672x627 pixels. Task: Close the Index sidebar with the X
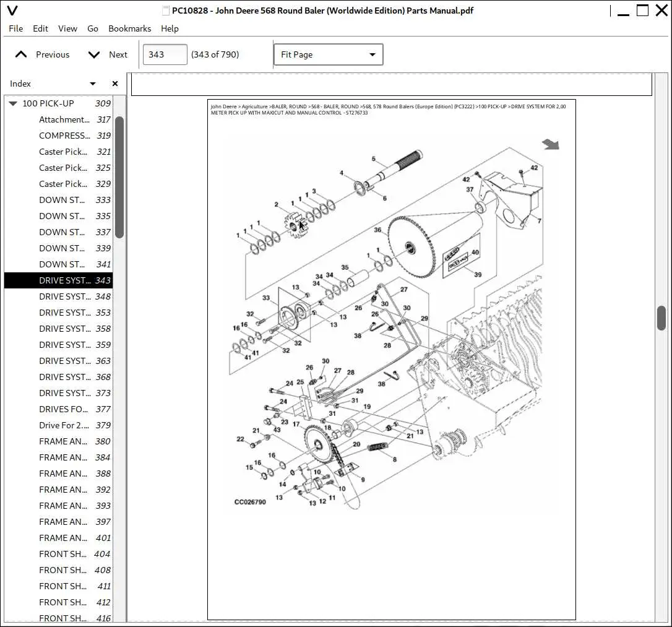point(115,84)
